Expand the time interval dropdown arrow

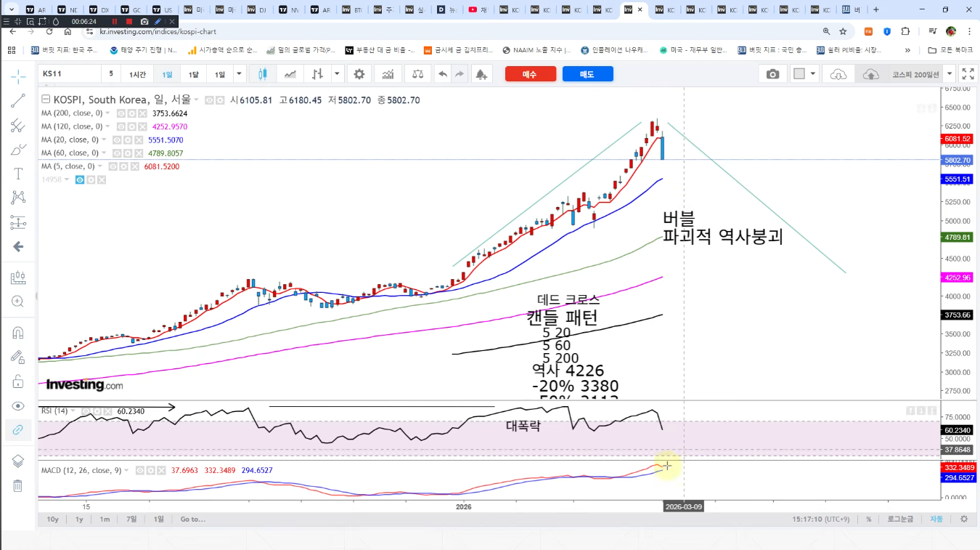[x=239, y=74]
